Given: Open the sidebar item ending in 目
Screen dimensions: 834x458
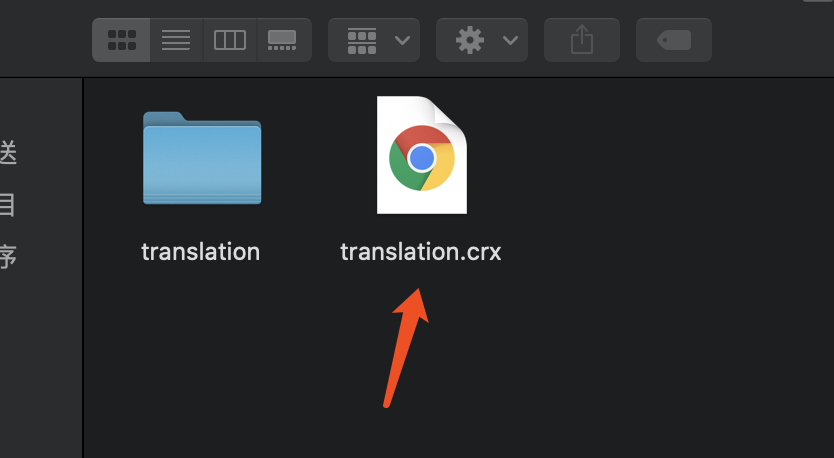Looking at the screenshot, I should click(x=8, y=205).
